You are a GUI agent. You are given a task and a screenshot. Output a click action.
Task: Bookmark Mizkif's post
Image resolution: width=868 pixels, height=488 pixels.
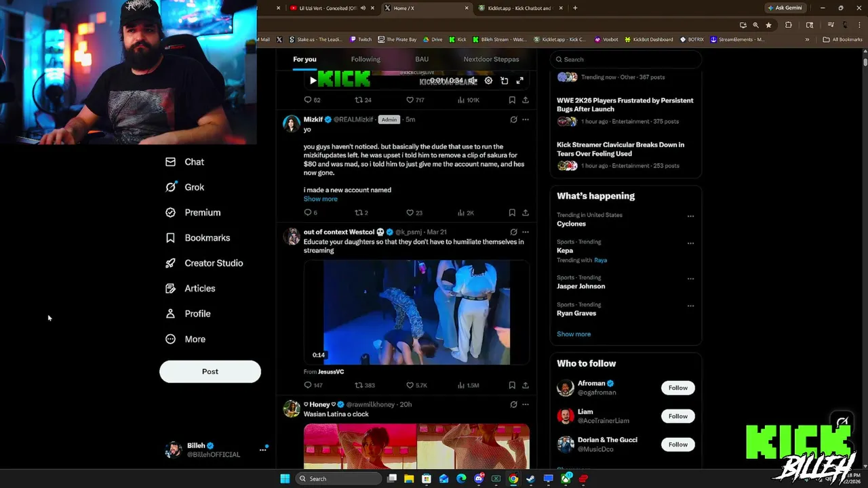[512, 213]
